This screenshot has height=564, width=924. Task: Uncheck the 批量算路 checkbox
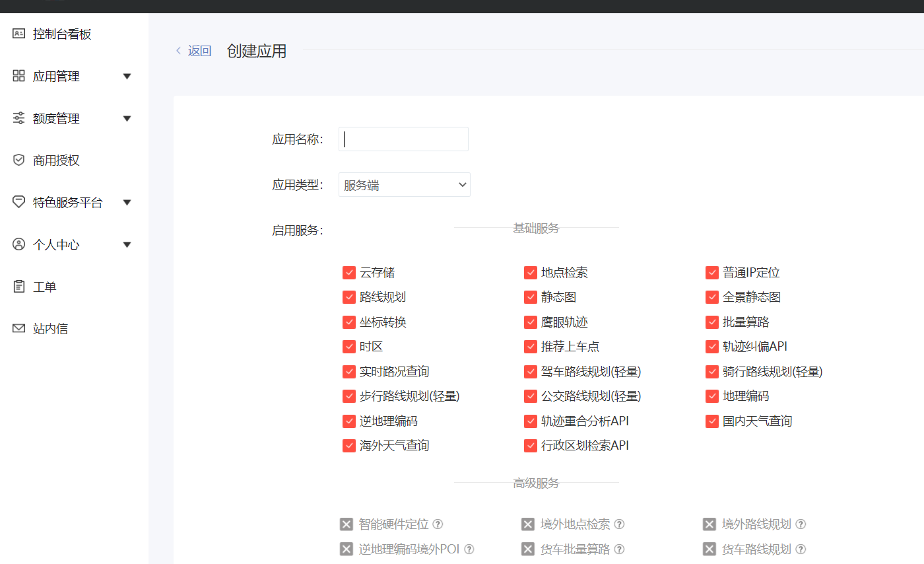point(712,322)
